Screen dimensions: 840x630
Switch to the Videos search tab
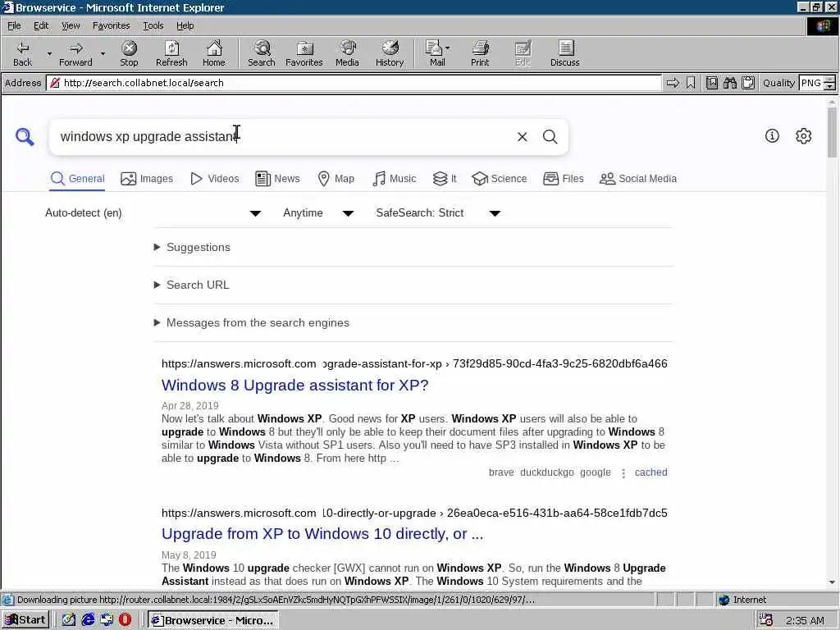pyautogui.click(x=215, y=179)
